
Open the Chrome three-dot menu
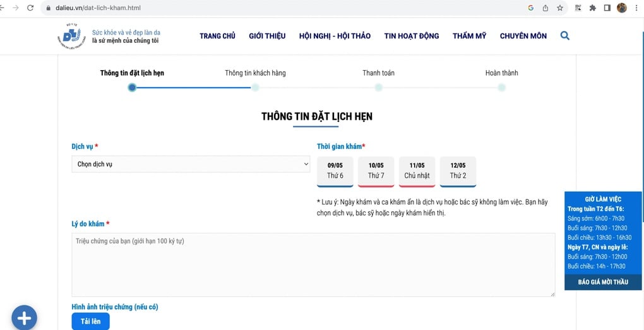[x=636, y=8]
